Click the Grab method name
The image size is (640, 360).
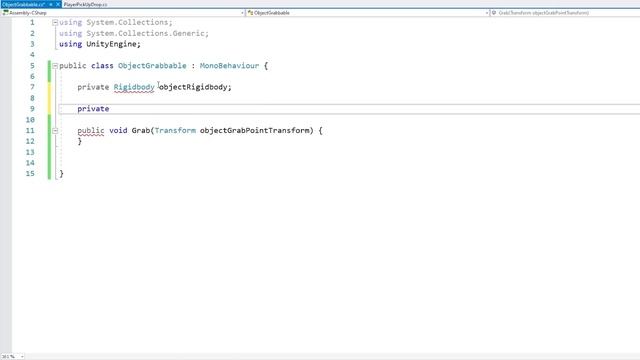pos(141,131)
